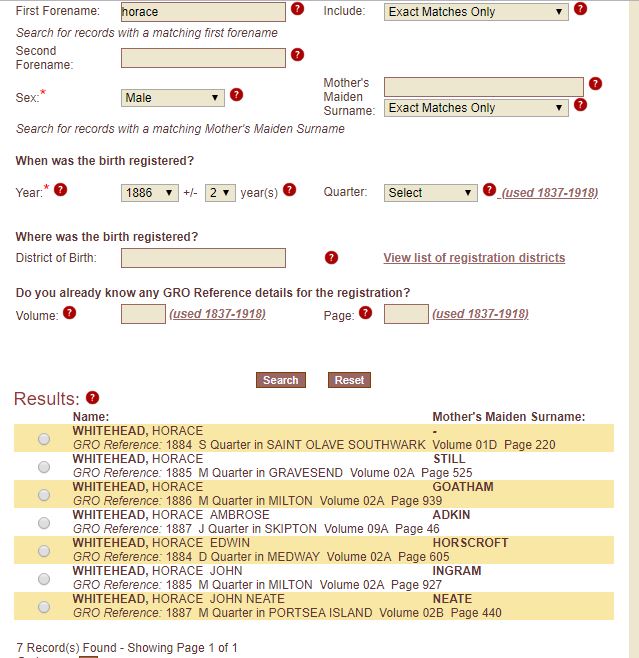The width and height of the screenshot is (639, 658).
Task: Click maiden surname GOATHAM in results
Action: pos(463,487)
